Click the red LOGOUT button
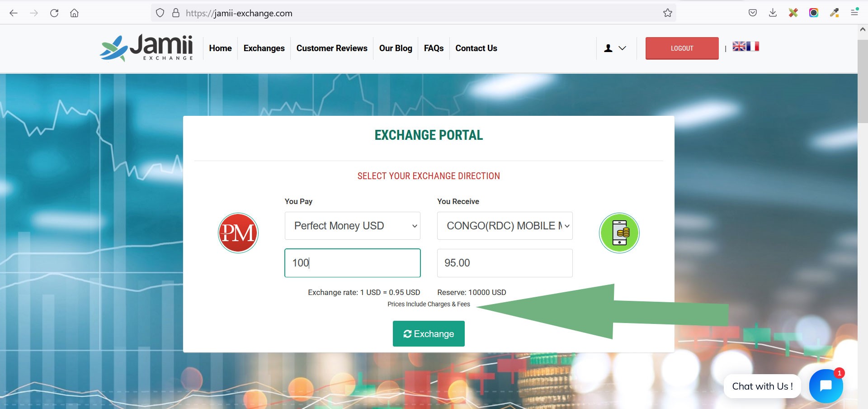The height and width of the screenshot is (409, 868). click(x=682, y=48)
